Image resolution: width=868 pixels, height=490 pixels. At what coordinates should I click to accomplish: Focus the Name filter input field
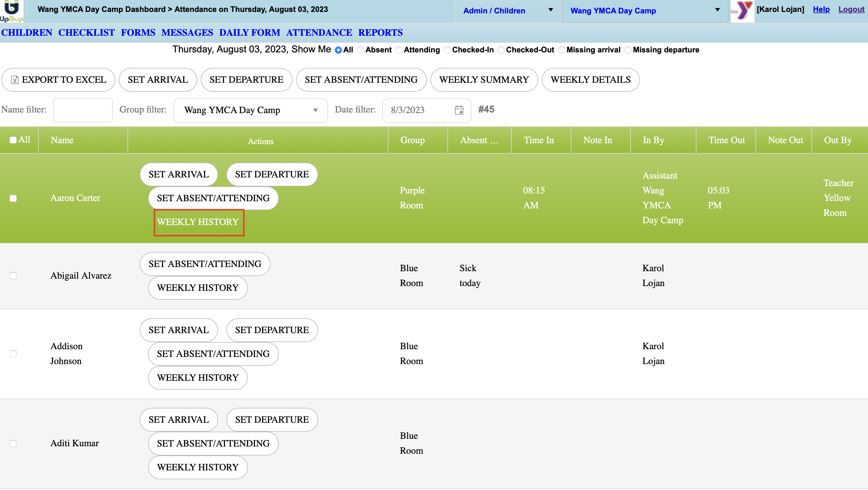pyautogui.click(x=83, y=110)
